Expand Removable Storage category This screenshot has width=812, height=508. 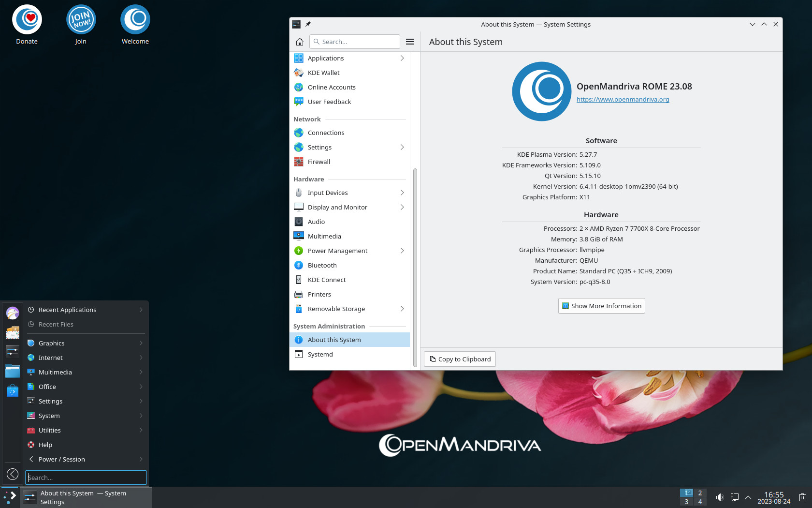pyautogui.click(x=349, y=309)
